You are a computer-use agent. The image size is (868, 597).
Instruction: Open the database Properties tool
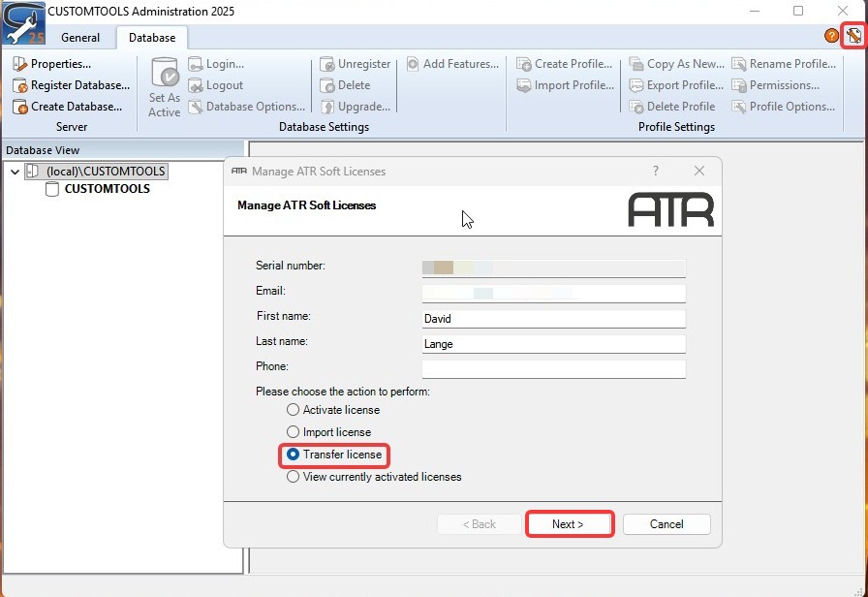click(19, 64)
